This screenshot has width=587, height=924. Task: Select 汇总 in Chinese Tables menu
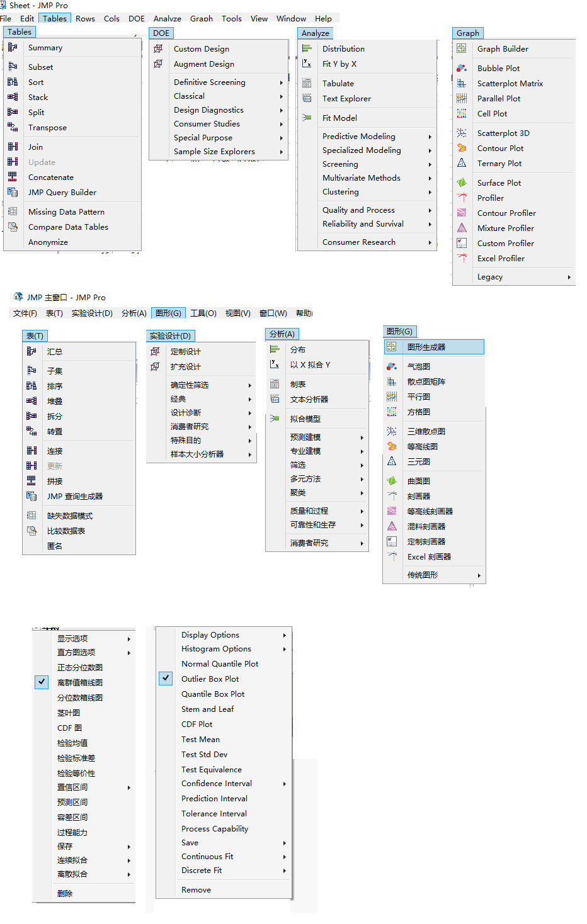(55, 351)
